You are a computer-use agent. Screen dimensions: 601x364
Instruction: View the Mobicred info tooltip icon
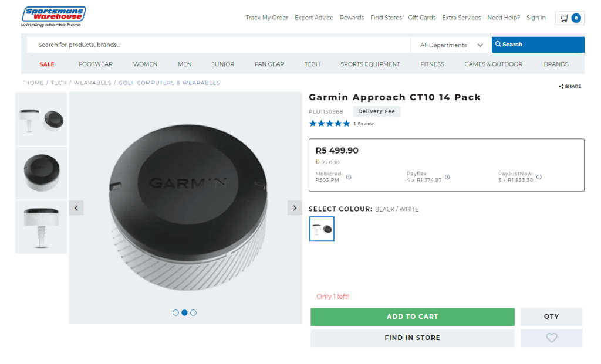click(x=349, y=176)
